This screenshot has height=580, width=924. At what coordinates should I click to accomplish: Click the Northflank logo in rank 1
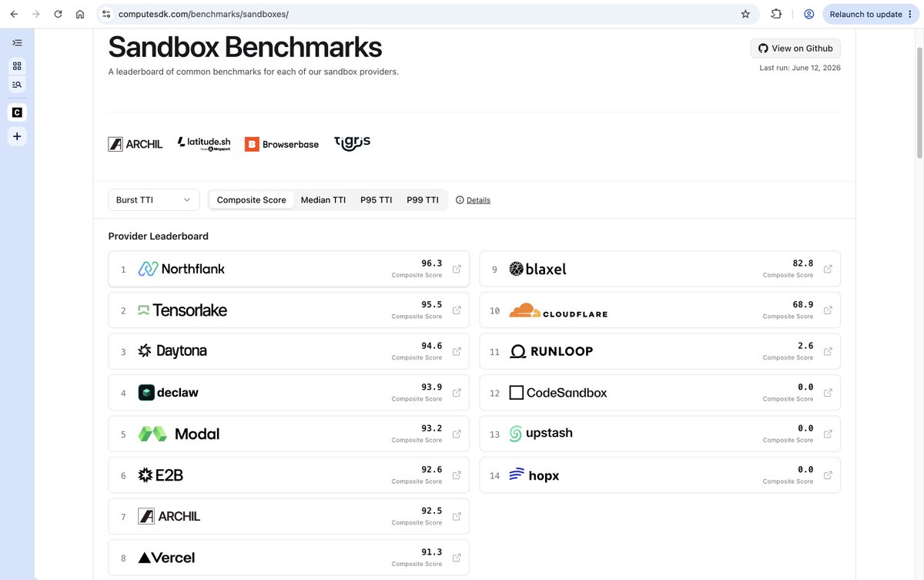click(x=181, y=269)
